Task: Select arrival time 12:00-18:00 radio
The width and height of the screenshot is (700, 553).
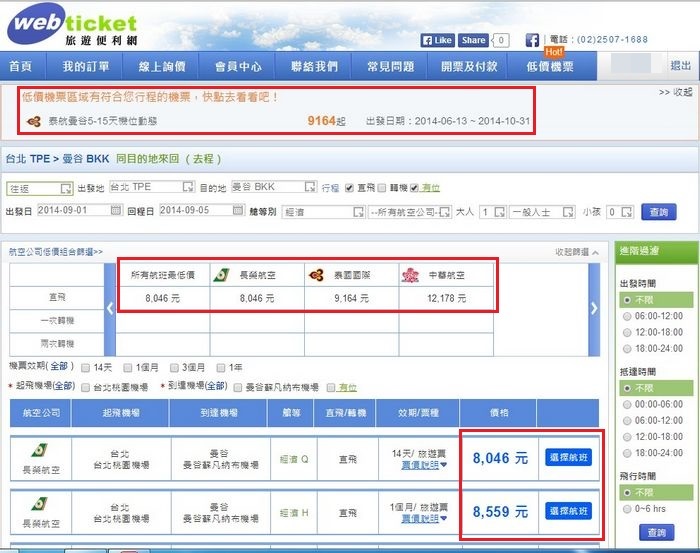Action: pos(627,437)
